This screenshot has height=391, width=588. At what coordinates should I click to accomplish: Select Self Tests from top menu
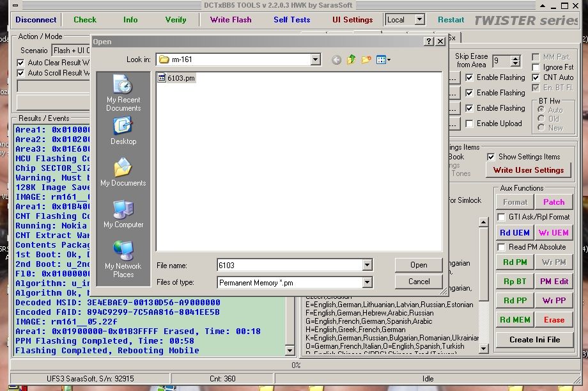coord(291,20)
